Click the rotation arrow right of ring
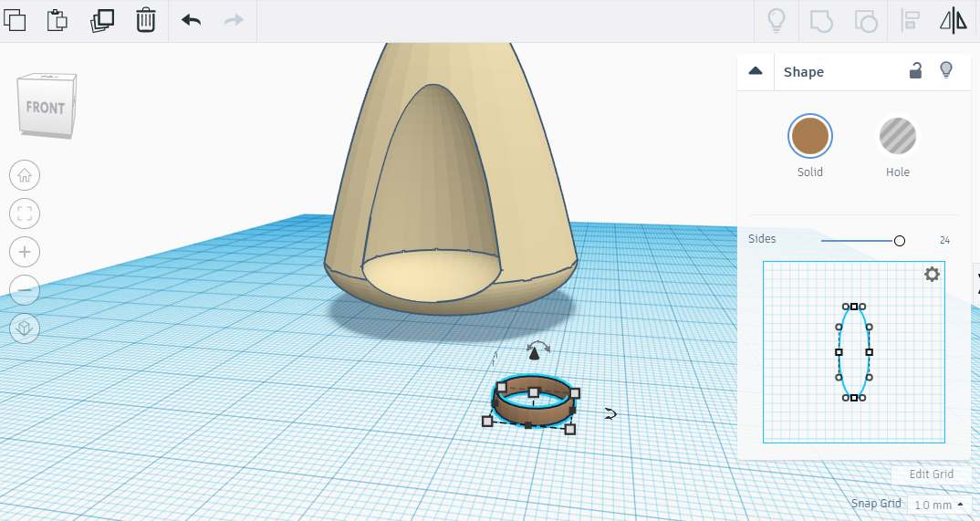 point(610,413)
